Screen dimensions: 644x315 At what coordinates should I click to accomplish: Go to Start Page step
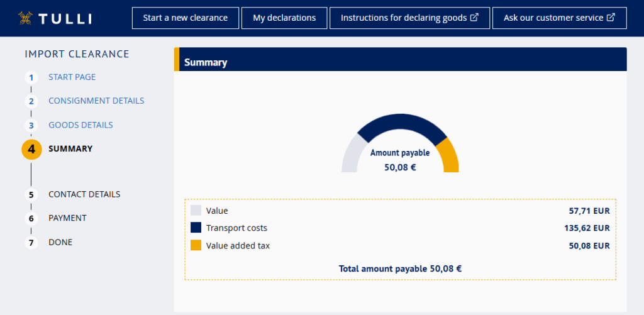click(72, 77)
